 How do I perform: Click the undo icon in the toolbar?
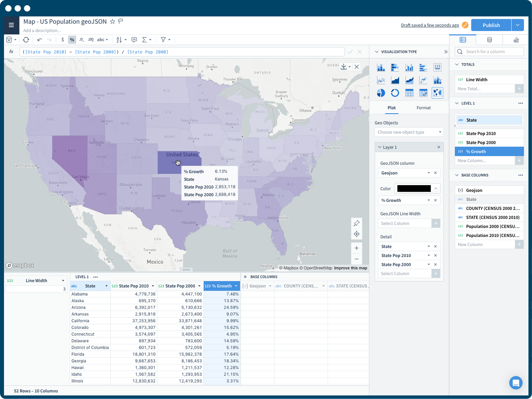(39, 40)
